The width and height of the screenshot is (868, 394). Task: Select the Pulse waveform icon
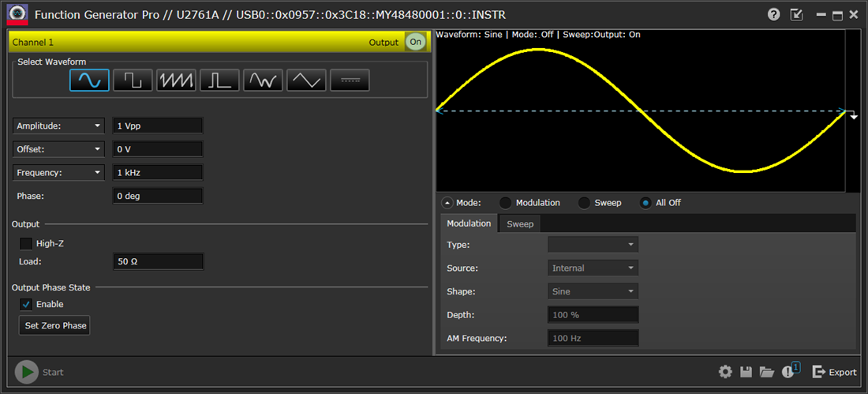[x=219, y=80]
